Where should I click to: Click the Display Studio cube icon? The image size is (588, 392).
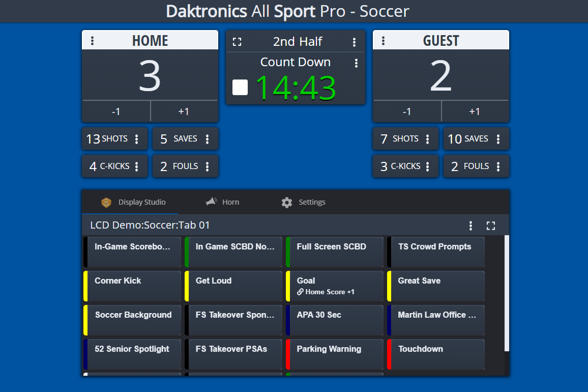[x=106, y=202]
